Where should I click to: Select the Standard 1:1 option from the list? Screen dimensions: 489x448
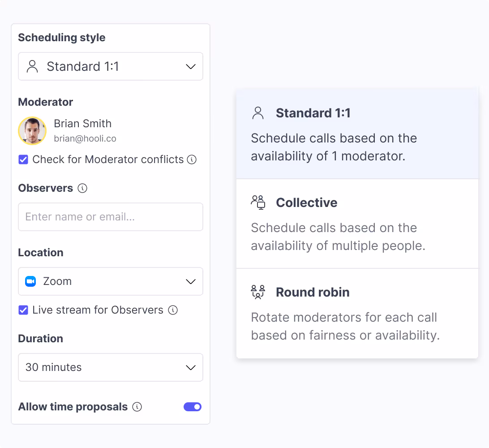[x=357, y=133]
